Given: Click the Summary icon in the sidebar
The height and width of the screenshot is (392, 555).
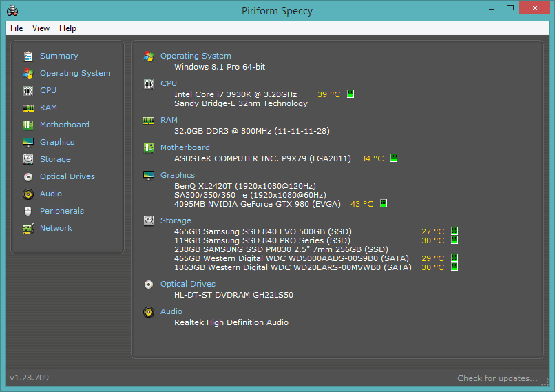Looking at the screenshot, I should coord(28,56).
